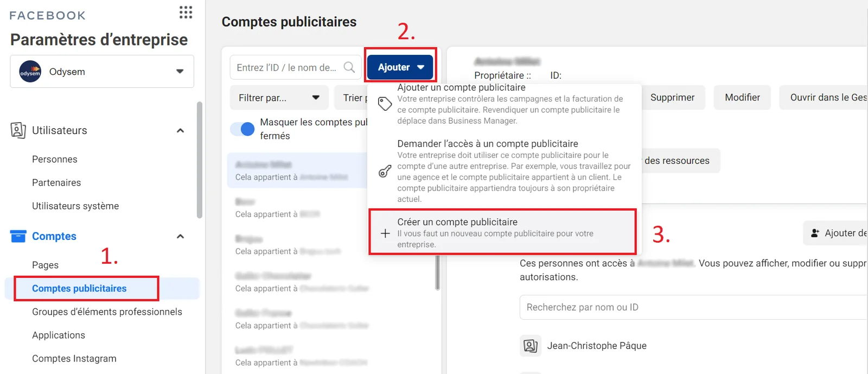Viewport: 868px width, 374px height.
Task: Collapse the Comptes section
Action: (x=181, y=237)
